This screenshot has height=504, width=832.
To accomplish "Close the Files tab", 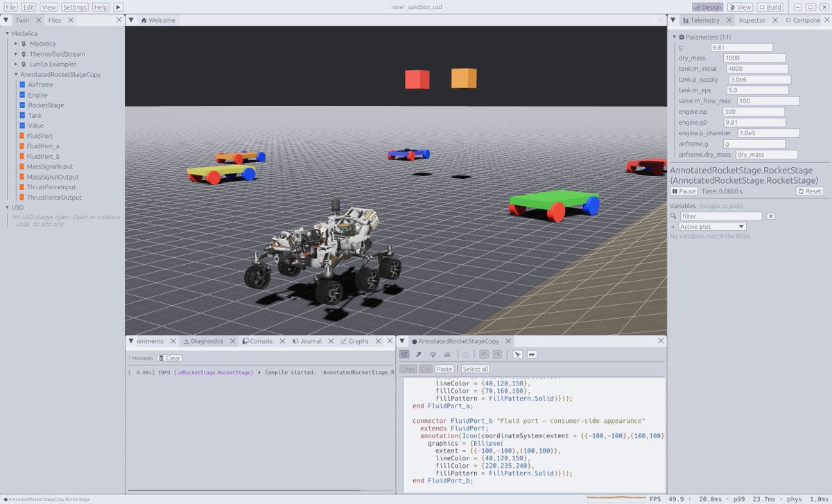I will coord(71,20).
